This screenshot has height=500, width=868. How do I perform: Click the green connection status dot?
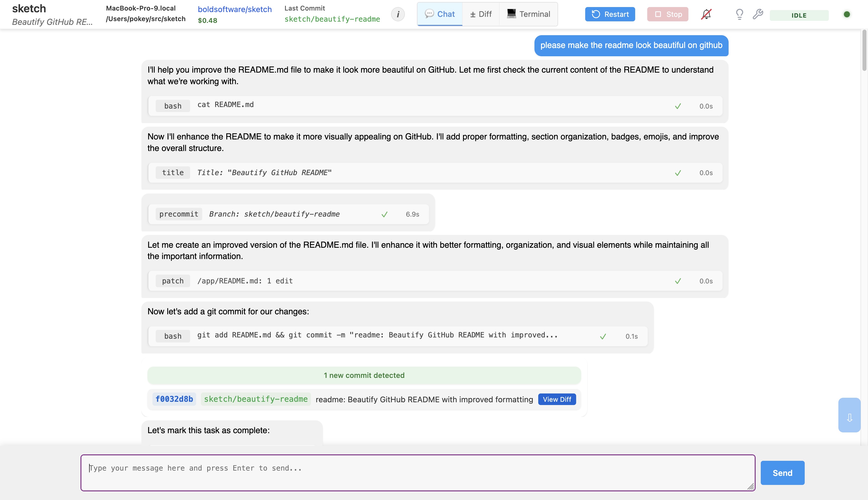pos(847,14)
